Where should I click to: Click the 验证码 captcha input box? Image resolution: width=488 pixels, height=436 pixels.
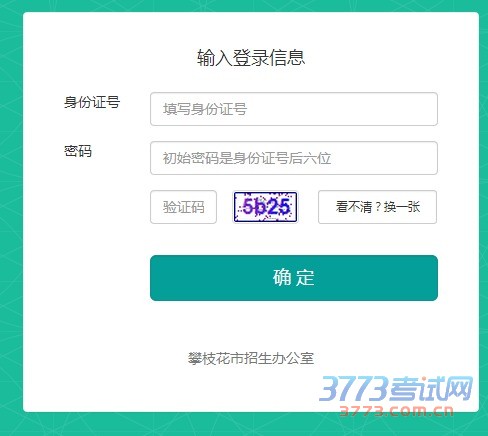(x=183, y=207)
